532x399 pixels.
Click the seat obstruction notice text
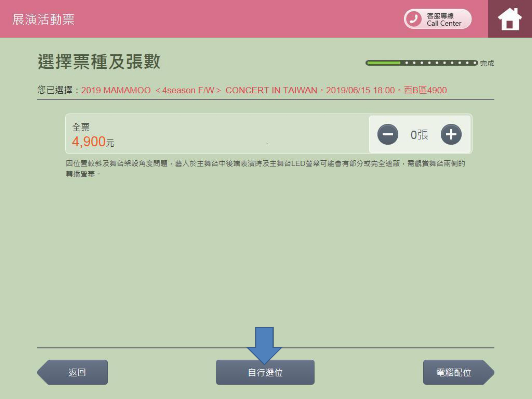coord(266,168)
